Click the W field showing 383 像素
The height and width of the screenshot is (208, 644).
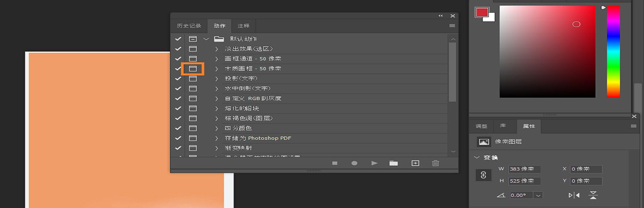click(525, 169)
